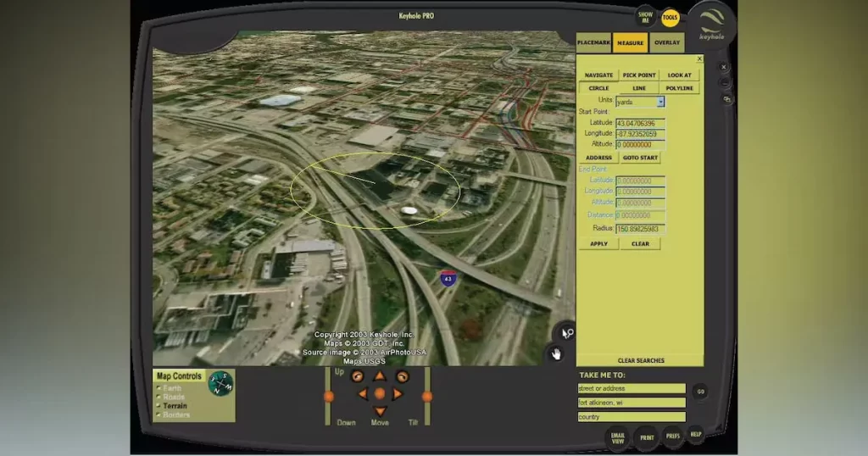This screenshot has width=868, height=456.
Task: Select the hand pan tool on map
Action: [556, 353]
